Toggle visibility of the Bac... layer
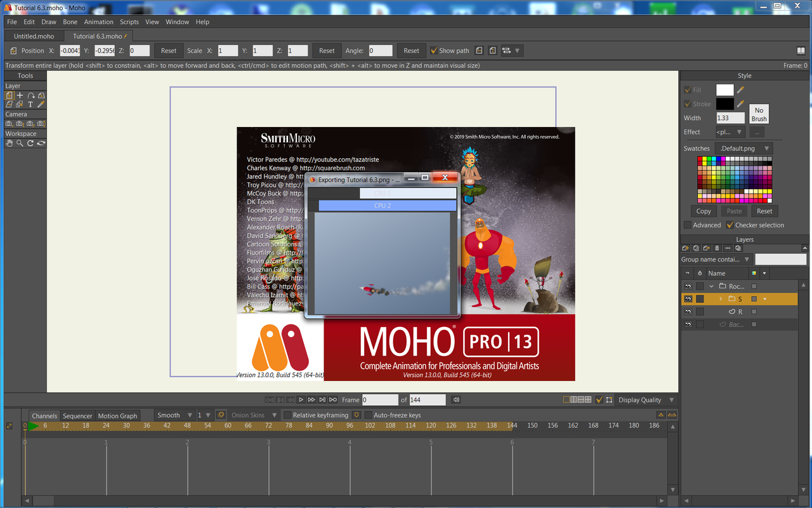The image size is (812, 508). tap(688, 324)
